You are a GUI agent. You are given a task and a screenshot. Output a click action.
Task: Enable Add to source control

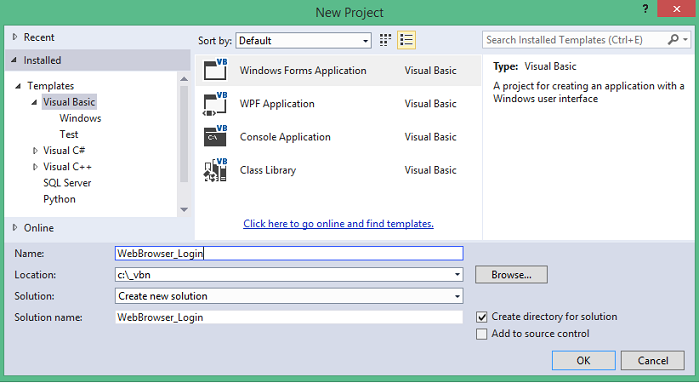(481, 334)
